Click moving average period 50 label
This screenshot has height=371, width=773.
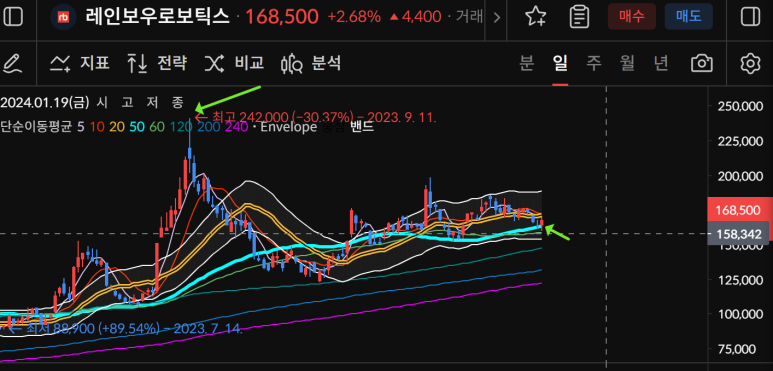137,127
